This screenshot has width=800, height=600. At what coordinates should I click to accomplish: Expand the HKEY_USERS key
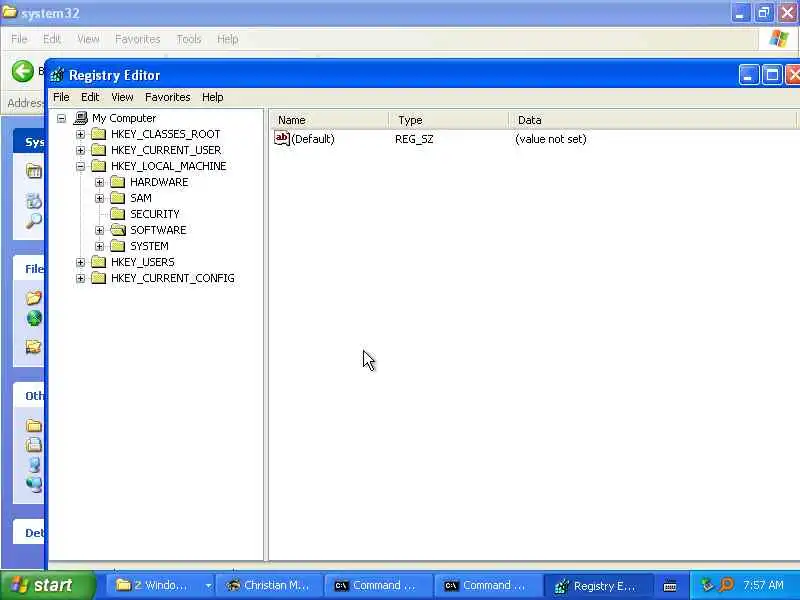pyautogui.click(x=81, y=262)
